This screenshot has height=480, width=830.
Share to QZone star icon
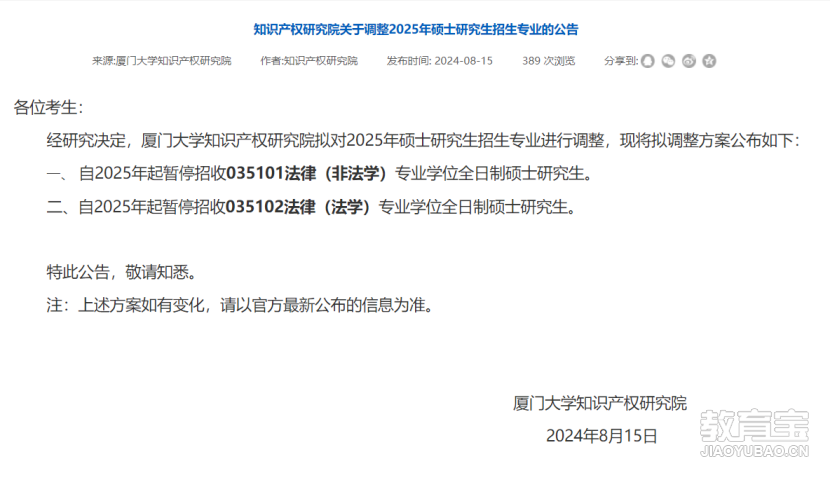(709, 61)
